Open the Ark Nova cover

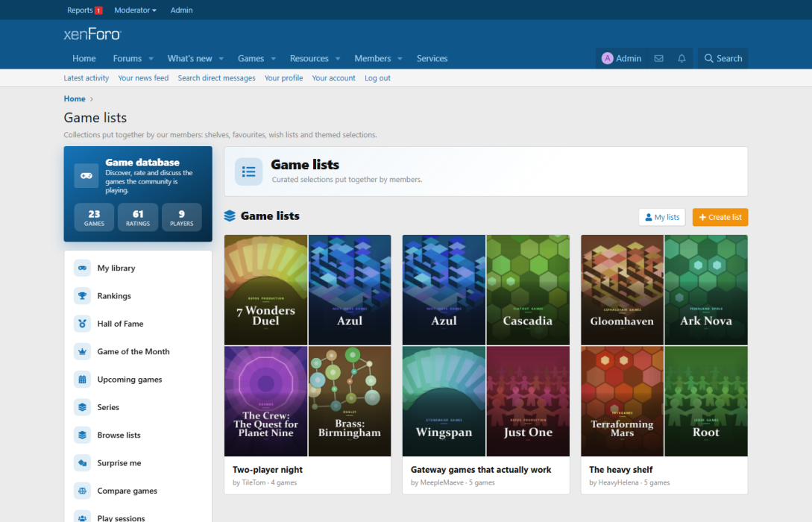pos(706,290)
